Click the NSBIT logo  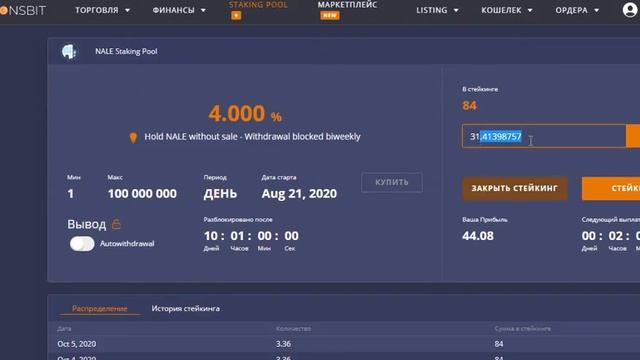pos(23,10)
